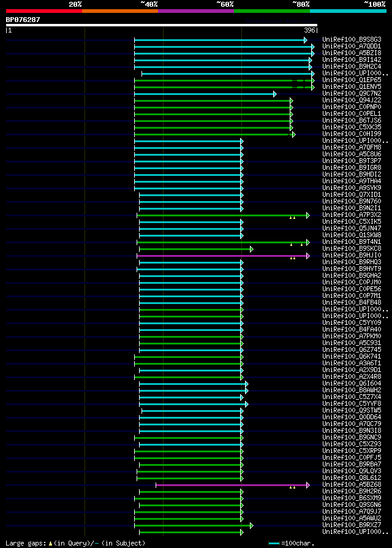Viewport: 392px width, 548px height.
Task: Select the UniRef100_B9HVT9 label
Action: pyautogui.click(x=352, y=268)
